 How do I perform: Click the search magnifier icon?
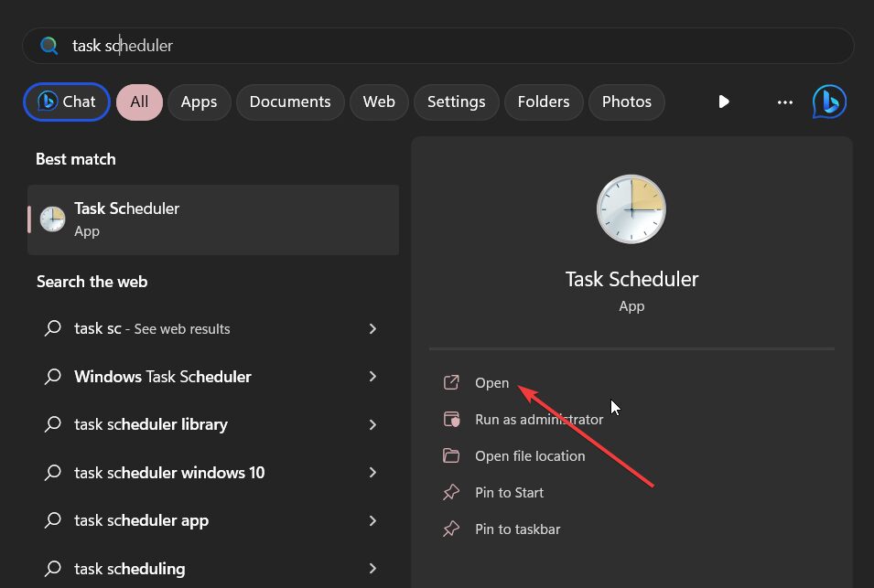49,45
